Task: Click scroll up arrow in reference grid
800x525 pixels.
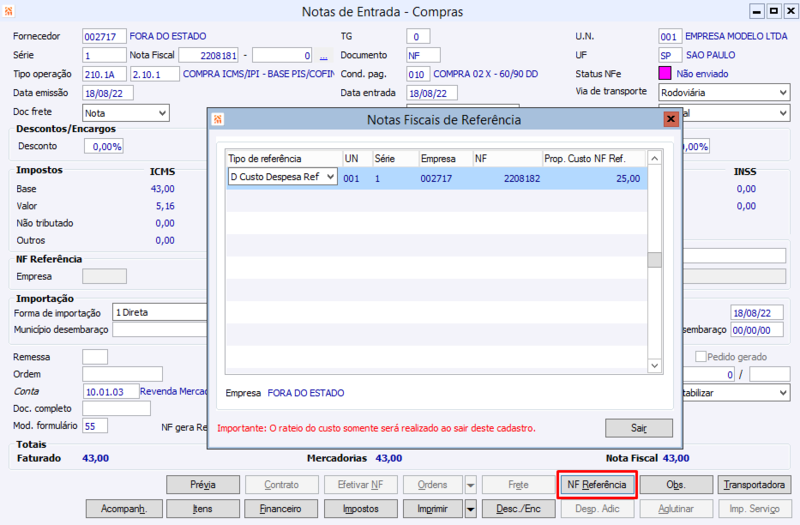Action: pos(655,159)
